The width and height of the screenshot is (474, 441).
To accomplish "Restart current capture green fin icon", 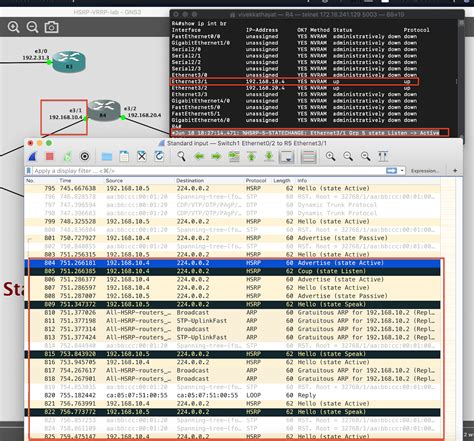I will (x=67, y=156).
